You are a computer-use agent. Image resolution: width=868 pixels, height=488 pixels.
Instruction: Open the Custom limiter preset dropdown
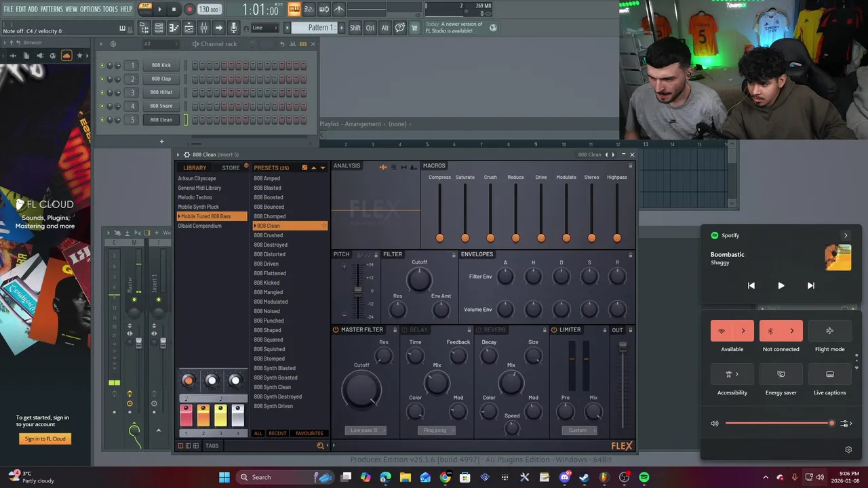(x=578, y=430)
